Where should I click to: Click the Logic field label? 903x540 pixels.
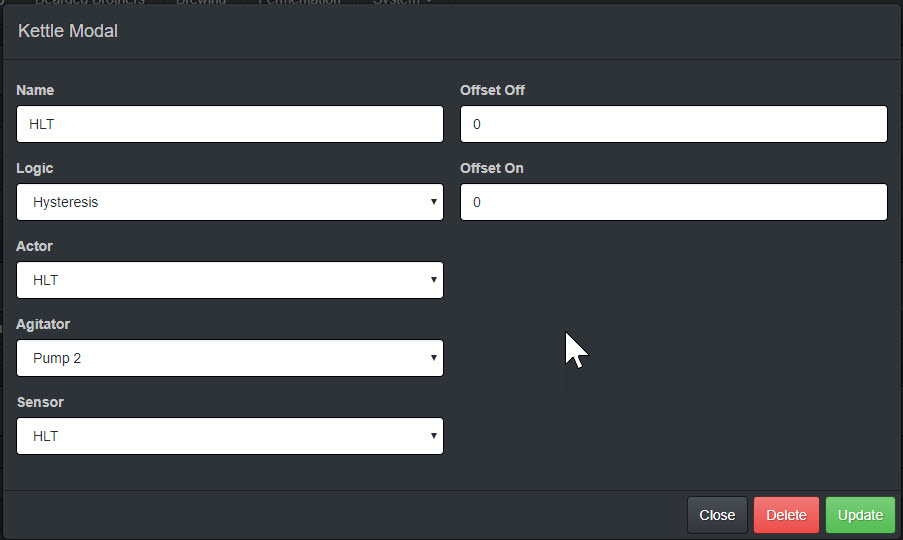point(35,169)
